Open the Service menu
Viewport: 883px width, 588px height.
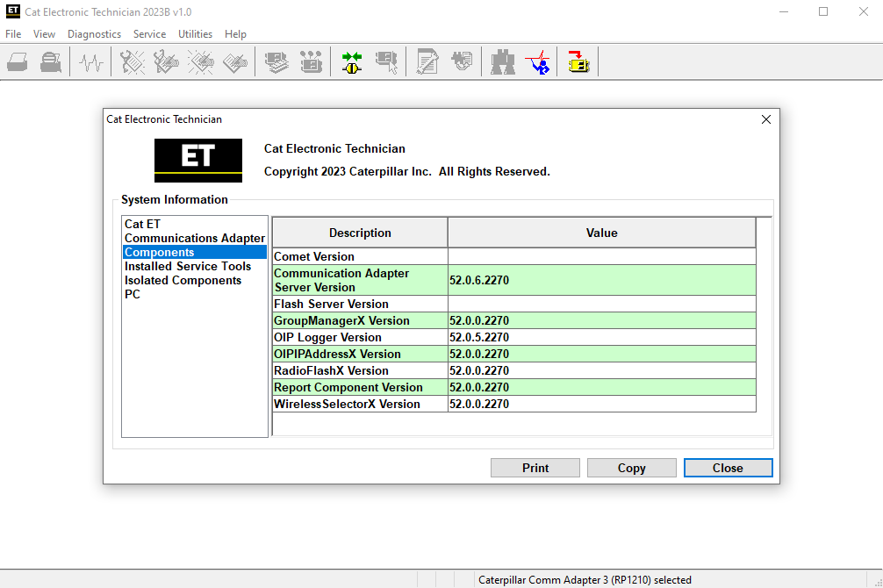click(x=149, y=34)
